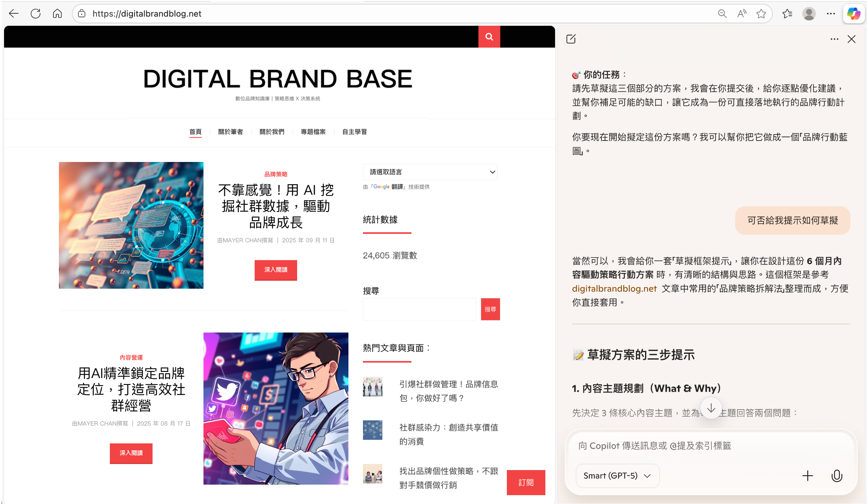Open read aloud icon in address bar
Screen dimensions: 867x504
[x=742, y=14]
